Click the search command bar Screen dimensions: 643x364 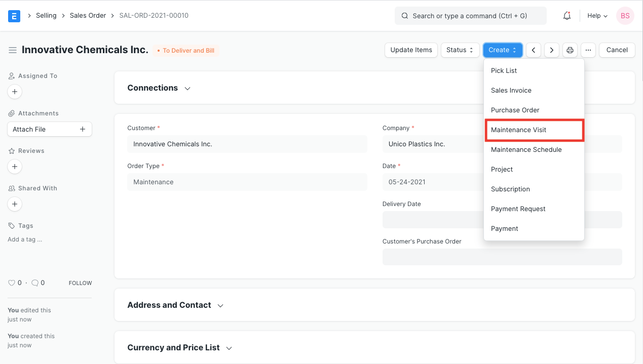click(x=470, y=16)
